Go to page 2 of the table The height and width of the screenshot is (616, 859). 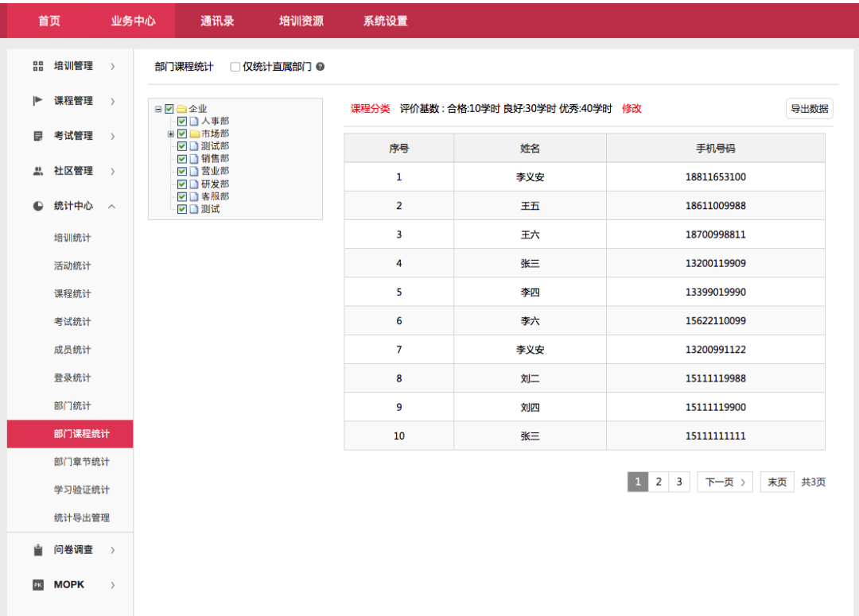coord(659,482)
